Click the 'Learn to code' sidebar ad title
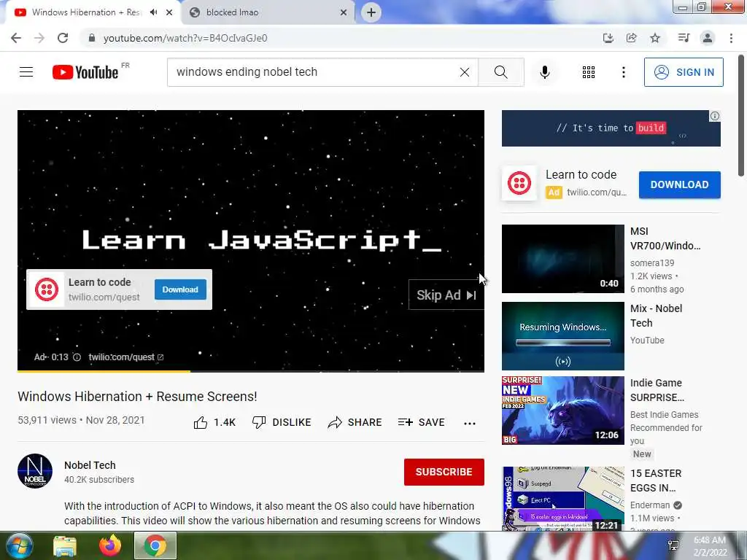This screenshot has width=747, height=560. coord(581,175)
